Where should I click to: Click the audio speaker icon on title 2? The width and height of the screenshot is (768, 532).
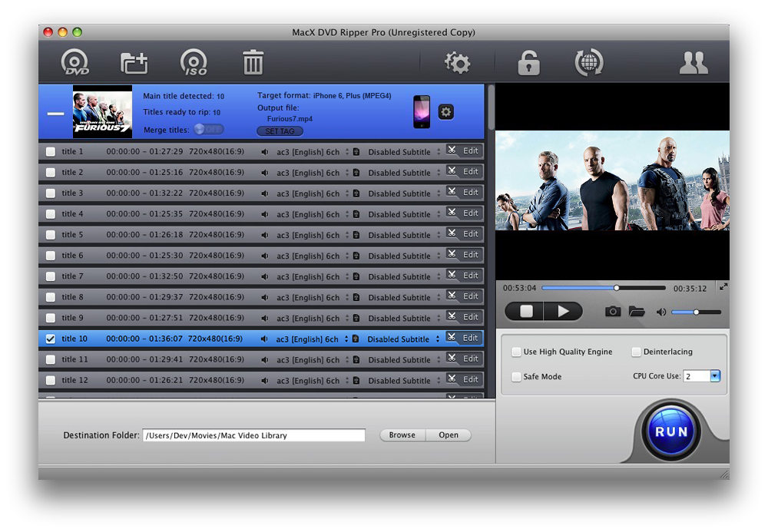coord(265,173)
